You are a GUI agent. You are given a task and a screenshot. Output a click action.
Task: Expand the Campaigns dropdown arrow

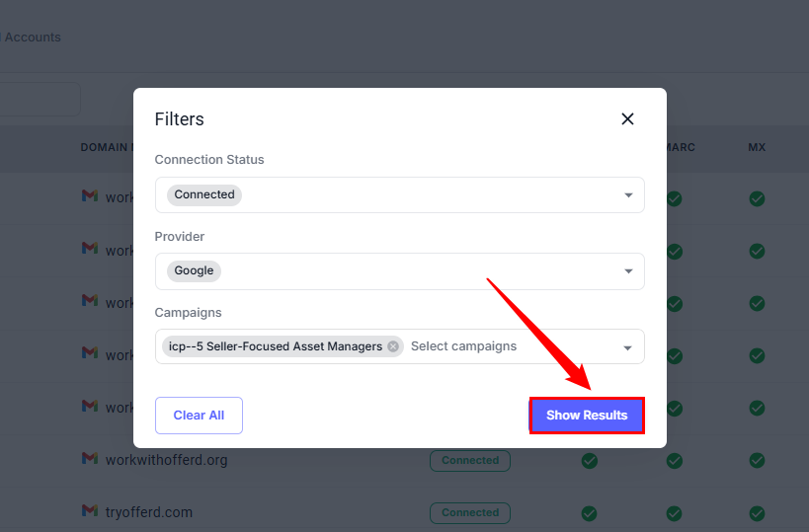(628, 347)
